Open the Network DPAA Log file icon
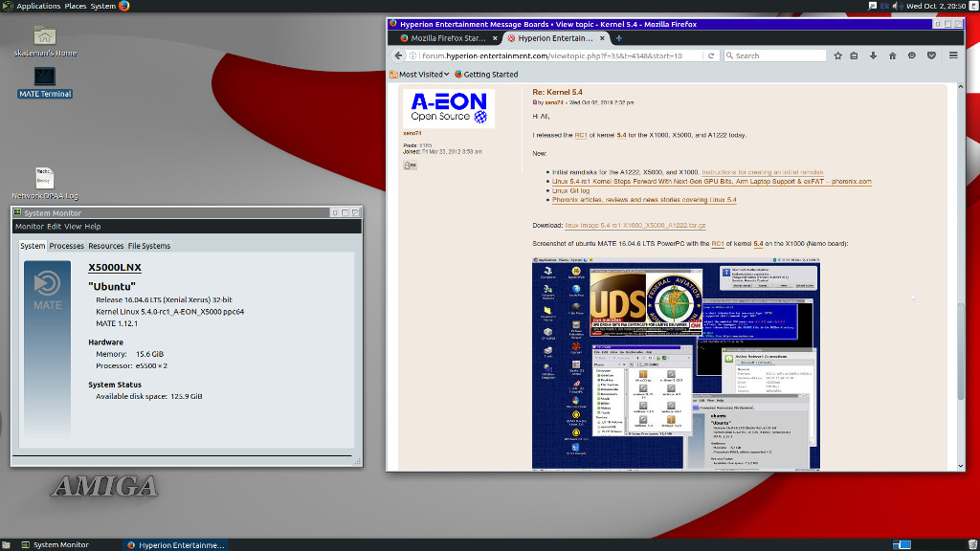980x551 pixels. pyautogui.click(x=44, y=183)
